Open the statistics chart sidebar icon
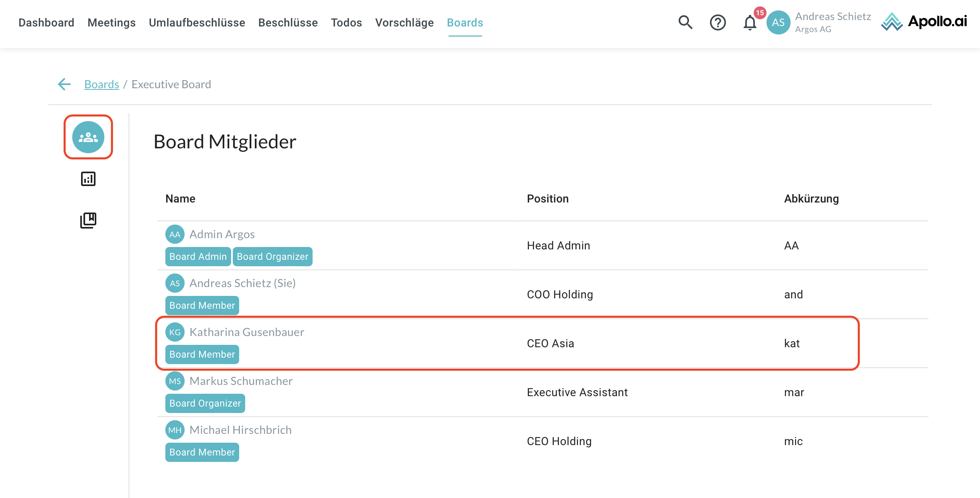 (x=88, y=179)
